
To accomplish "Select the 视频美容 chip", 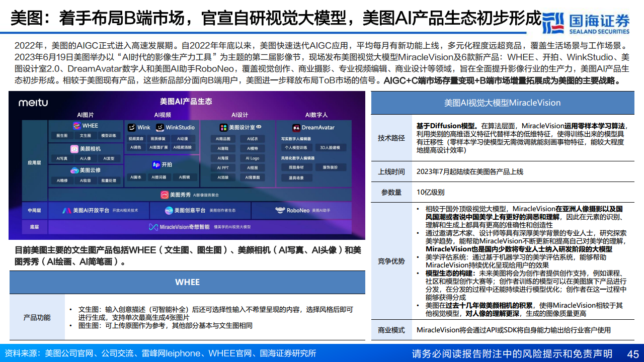I will (136, 139).
